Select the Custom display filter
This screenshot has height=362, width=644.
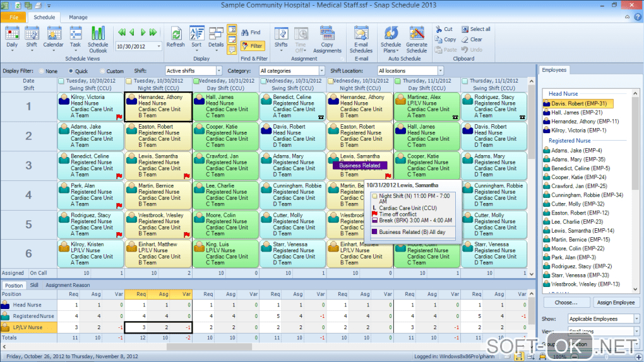(x=102, y=71)
